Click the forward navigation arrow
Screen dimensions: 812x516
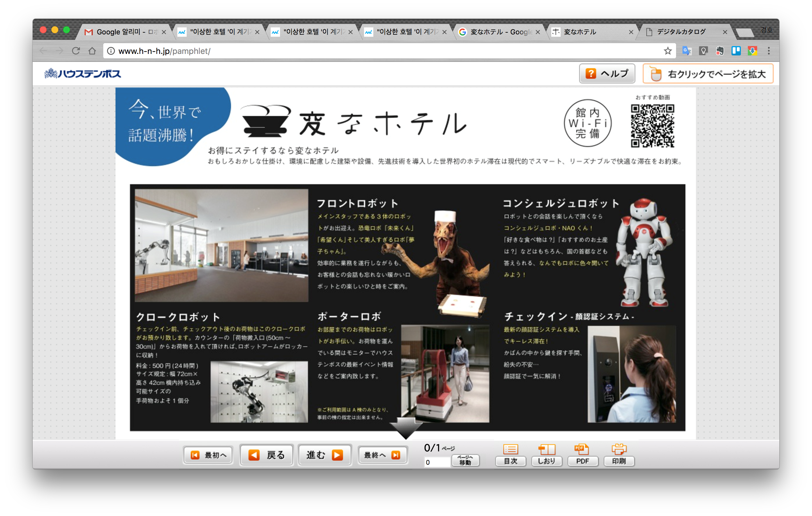point(60,51)
